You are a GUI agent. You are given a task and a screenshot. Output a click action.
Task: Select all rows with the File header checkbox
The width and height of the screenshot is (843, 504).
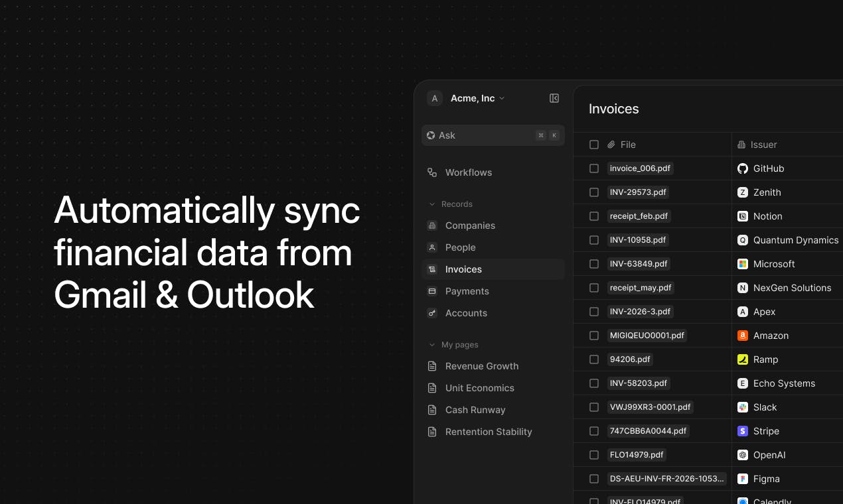(x=594, y=145)
